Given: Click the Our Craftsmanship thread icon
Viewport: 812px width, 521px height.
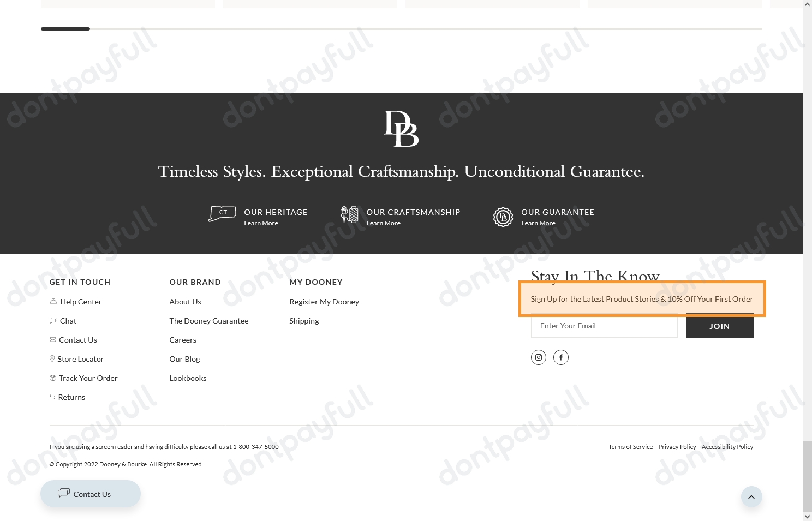Looking at the screenshot, I should click(x=349, y=215).
